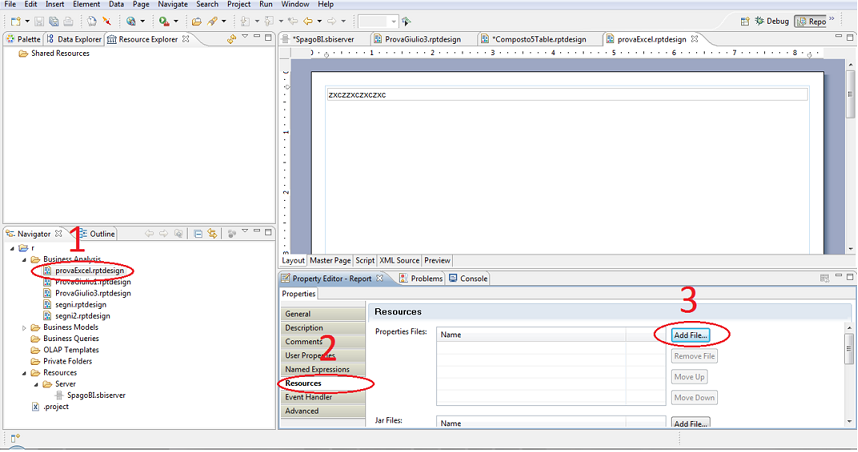This screenshot has width=858, height=452.
Task: Close the provaExcel.rptdesign editor tab
Action: tap(694, 39)
